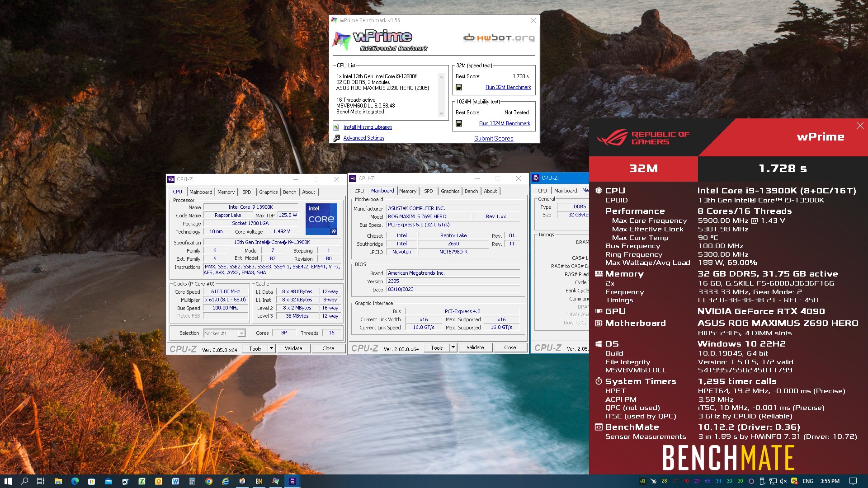Open the Mail app in the taskbar

[x=108, y=481]
